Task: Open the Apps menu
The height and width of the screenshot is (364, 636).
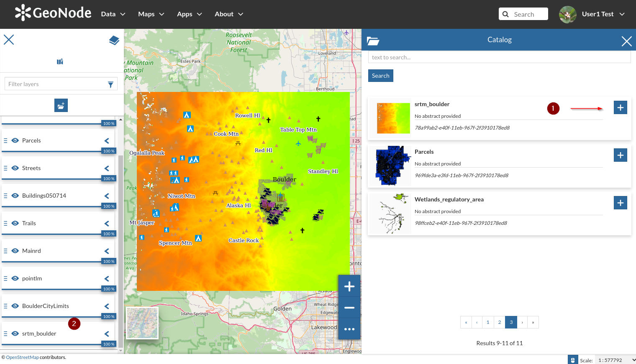Action: (190, 14)
